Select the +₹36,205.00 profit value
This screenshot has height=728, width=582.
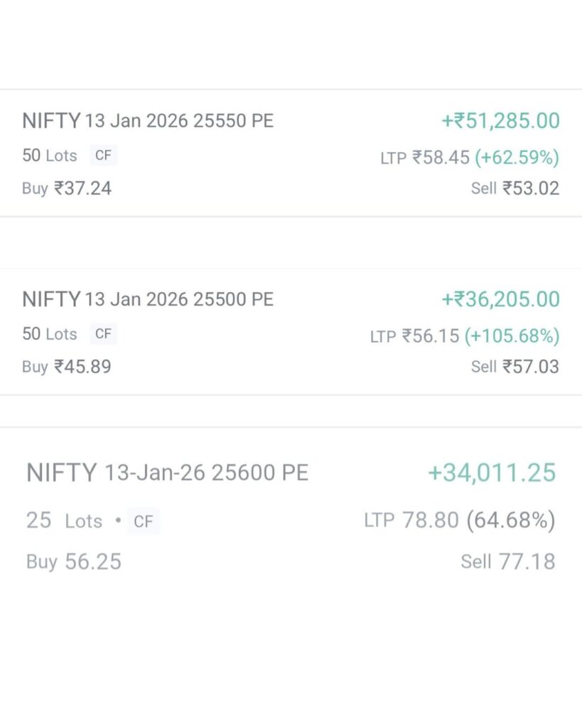coord(500,299)
